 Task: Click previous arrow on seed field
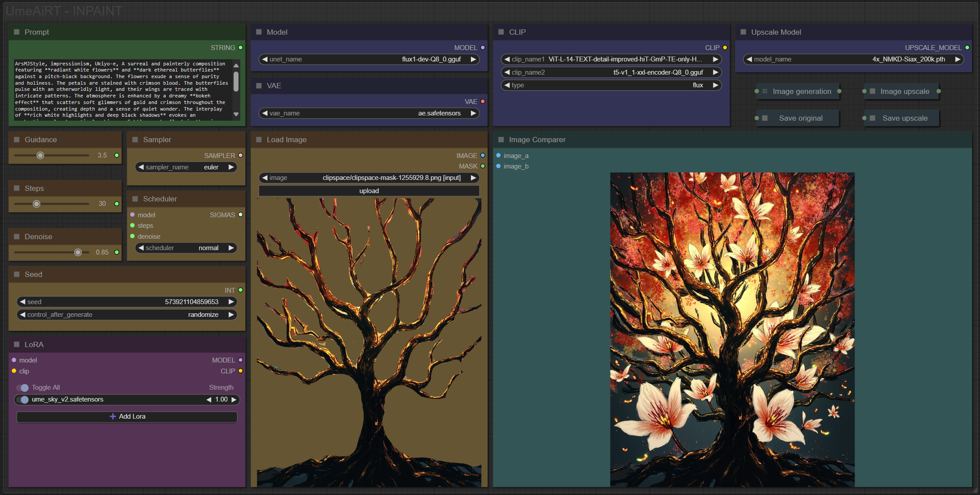pos(22,302)
